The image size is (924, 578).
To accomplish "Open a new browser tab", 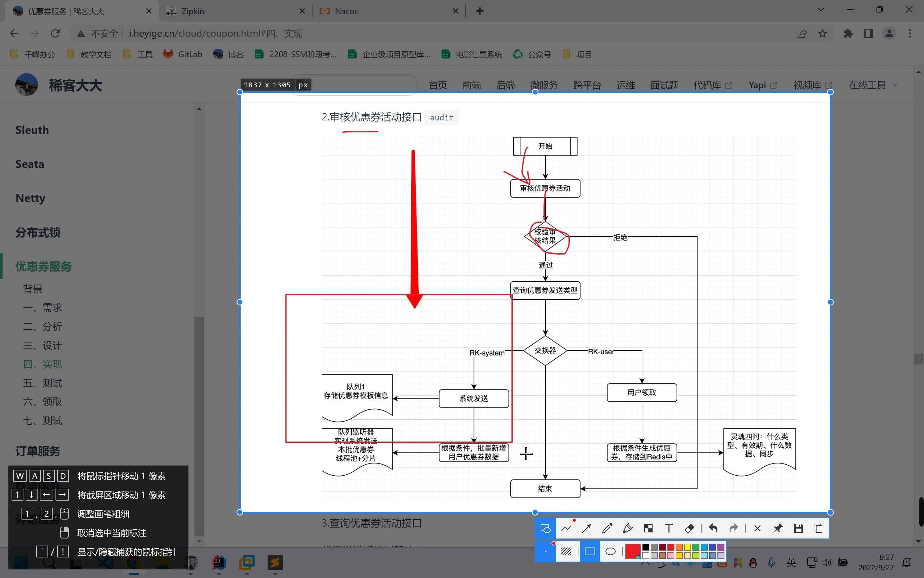I will tap(480, 11).
